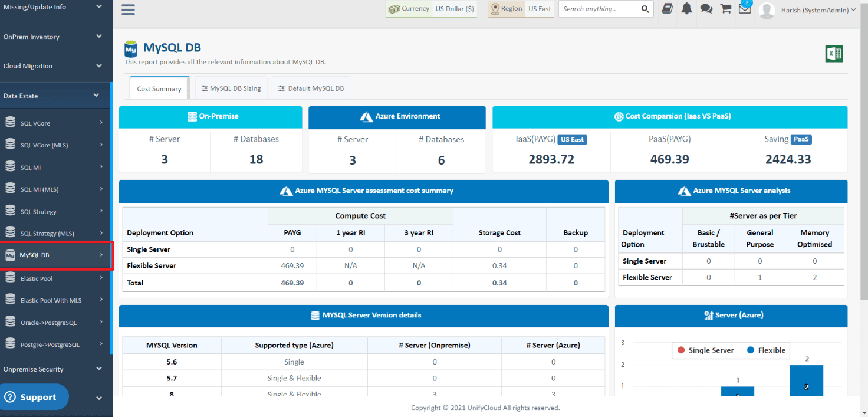Click the user avatar picture

click(x=767, y=10)
